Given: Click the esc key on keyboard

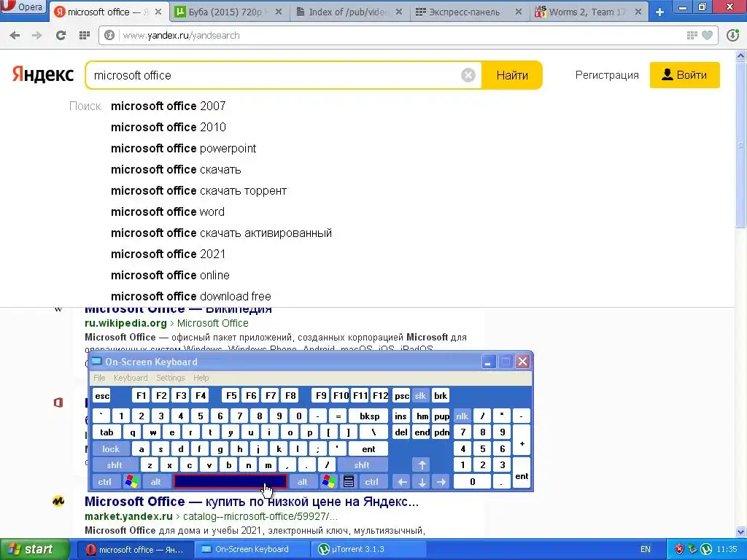Looking at the screenshot, I should tap(102, 396).
